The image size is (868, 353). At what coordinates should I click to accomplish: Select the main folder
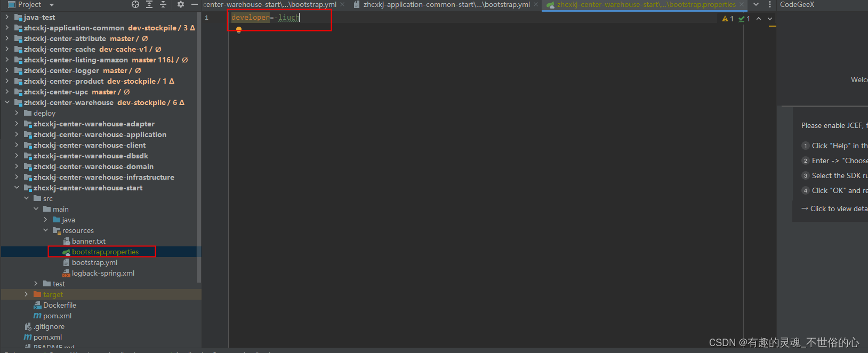point(60,209)
